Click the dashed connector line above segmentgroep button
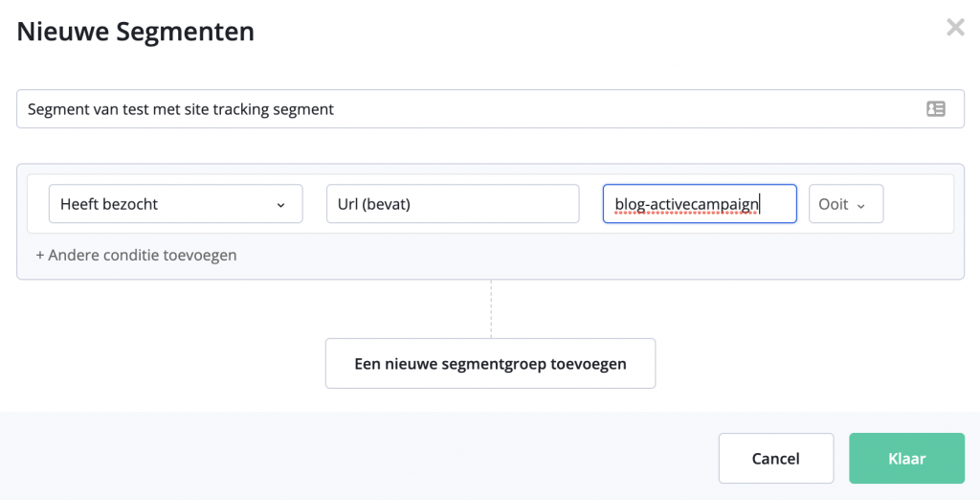This screenshot has height=500, width=980. [x=491, y=308]
